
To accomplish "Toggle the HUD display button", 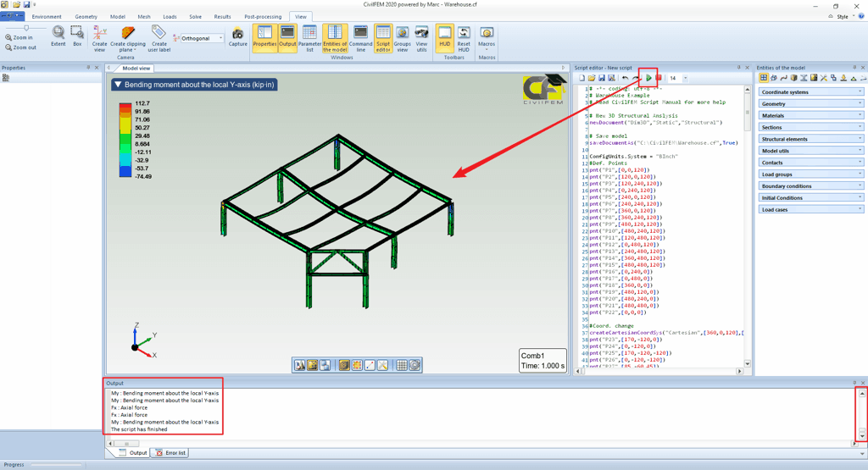I will pyautogui.click(x=444, y=38).
